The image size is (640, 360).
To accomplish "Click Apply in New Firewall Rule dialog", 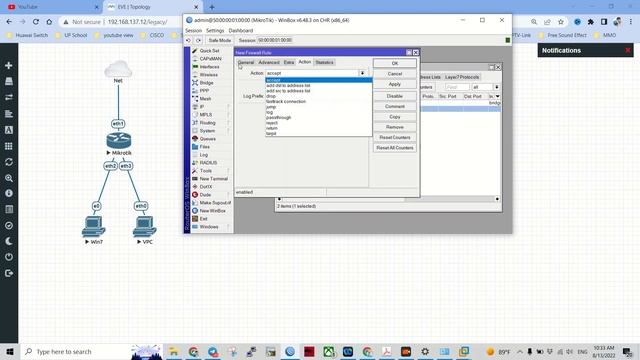I will click(395, 84).
